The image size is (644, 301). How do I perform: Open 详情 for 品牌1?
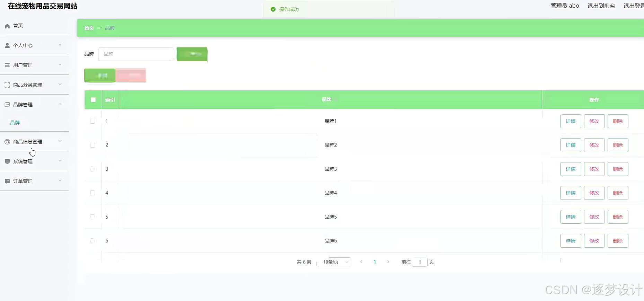[x=571, y=121]
